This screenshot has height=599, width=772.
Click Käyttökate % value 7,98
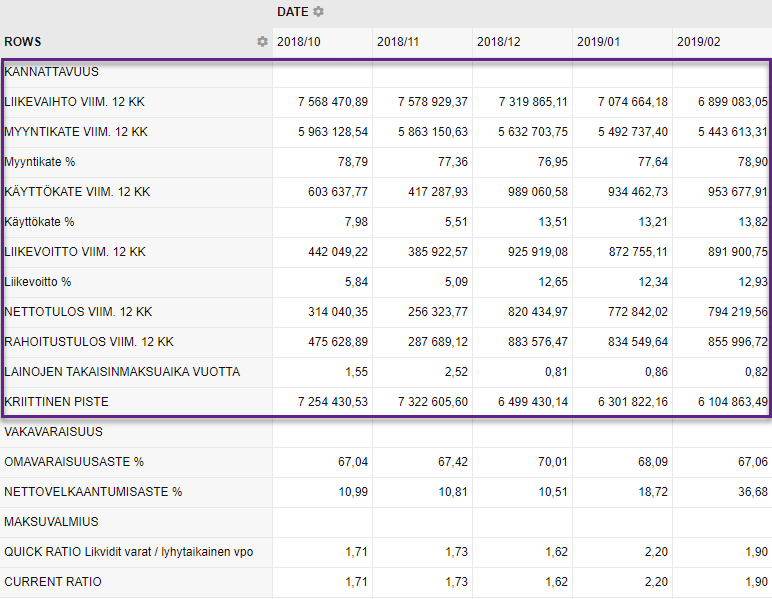tap(356, 222)
